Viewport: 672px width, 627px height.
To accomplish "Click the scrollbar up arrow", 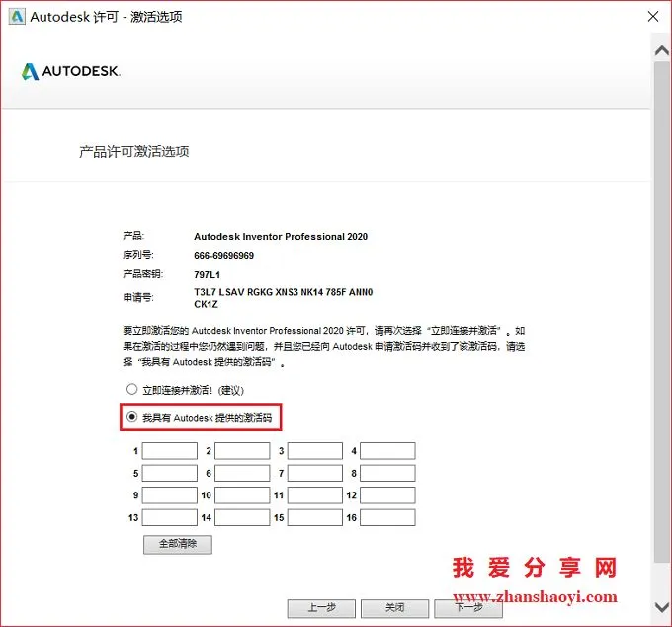I will [x=662, y=51].
